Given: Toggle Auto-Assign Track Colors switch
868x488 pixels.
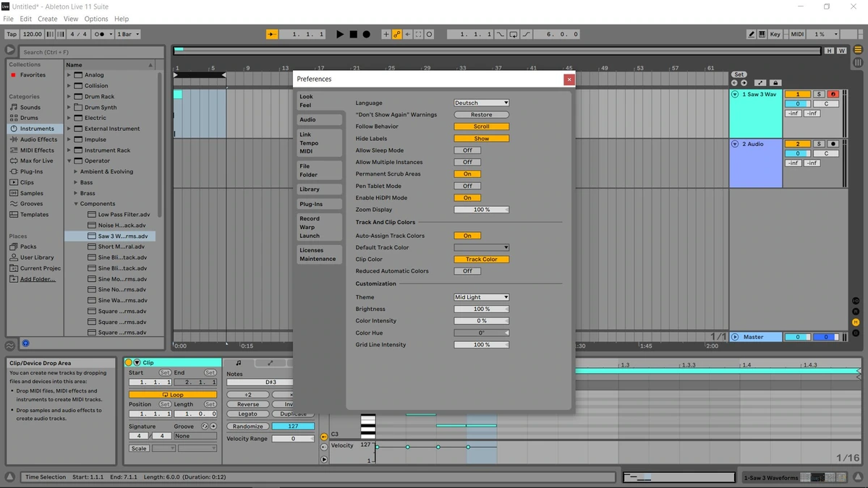Looking at the screenshot, I should (x=467, y=236).
